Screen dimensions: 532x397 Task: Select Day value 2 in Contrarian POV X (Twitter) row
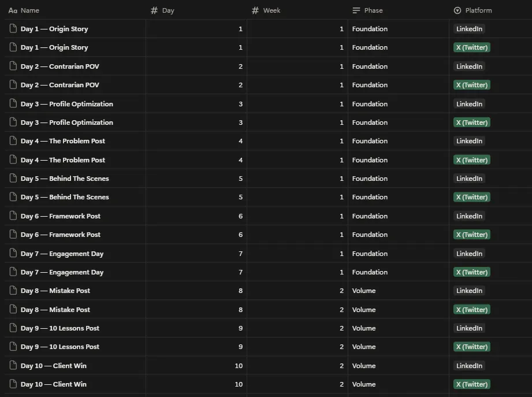point(240,85)
